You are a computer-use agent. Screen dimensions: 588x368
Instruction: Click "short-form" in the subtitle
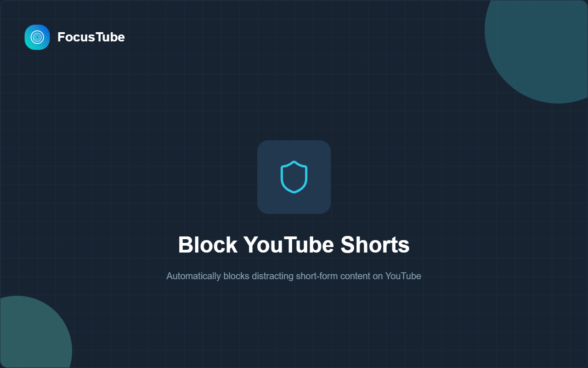(x=315, y=276)
